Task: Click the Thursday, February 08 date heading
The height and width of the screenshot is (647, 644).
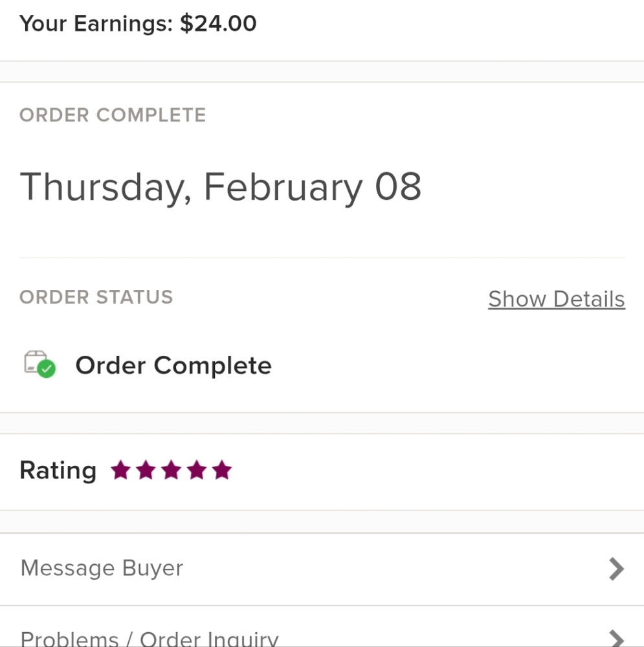Action: 221,188
